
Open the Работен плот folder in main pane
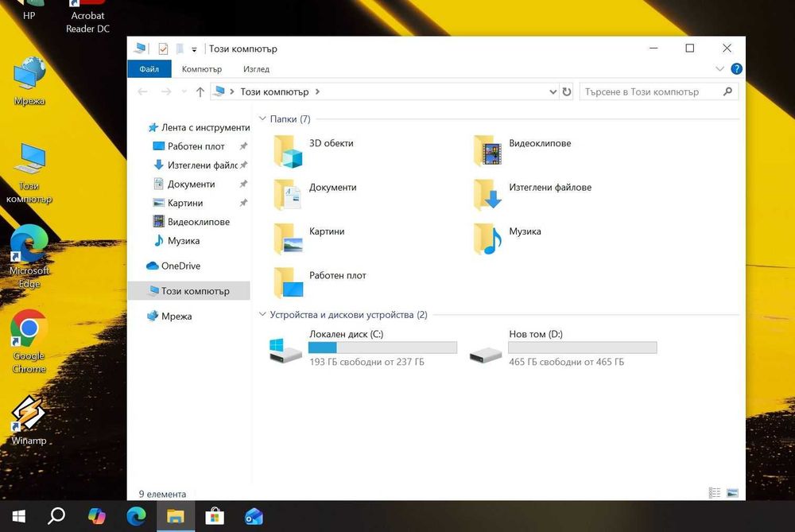[x=320, y=283]
